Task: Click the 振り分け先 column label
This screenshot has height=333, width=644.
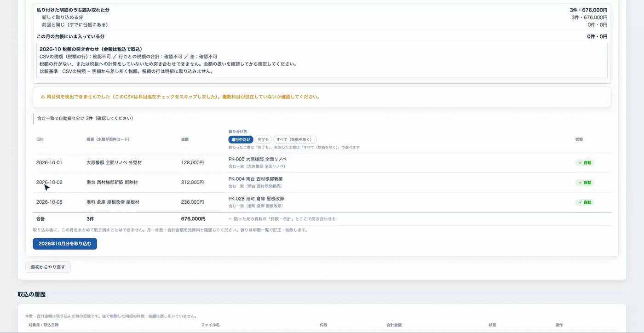Action: click(238, 132)
